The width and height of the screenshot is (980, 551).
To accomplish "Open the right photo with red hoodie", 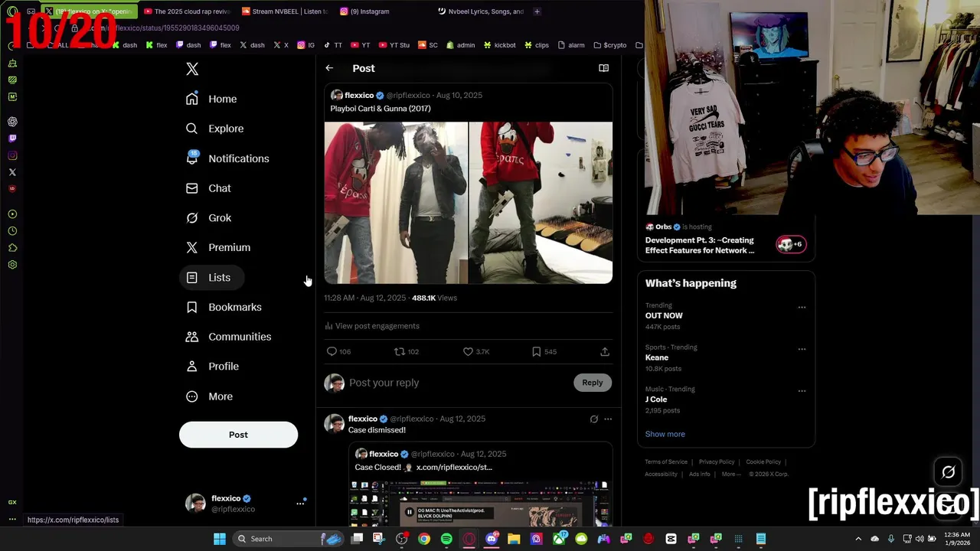I will click(x=541, y=203).
